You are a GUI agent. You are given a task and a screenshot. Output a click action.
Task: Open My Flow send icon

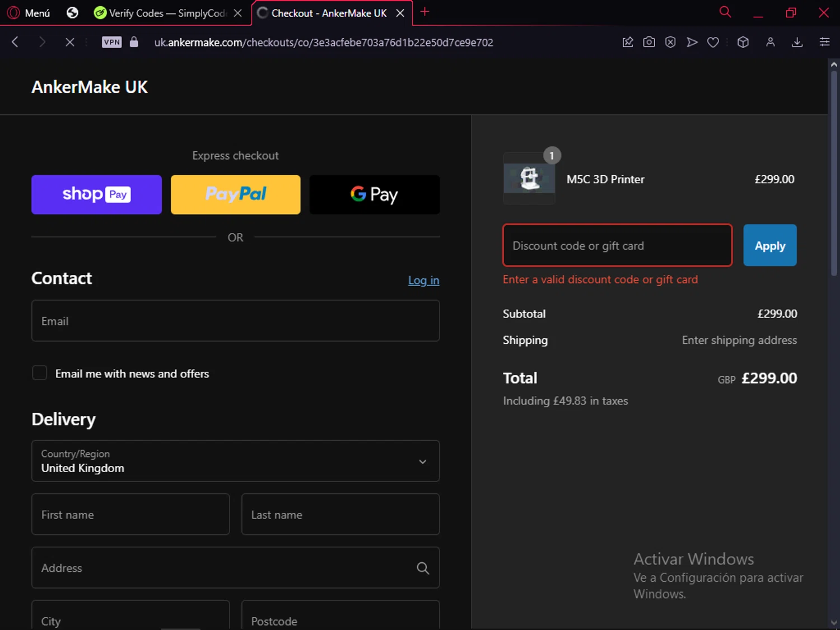click(692, 42)
